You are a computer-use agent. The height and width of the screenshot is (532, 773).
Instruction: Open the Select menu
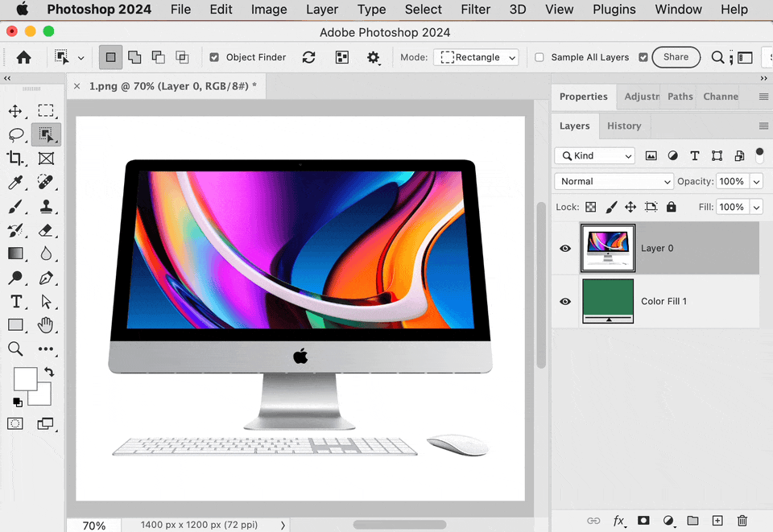423,10
